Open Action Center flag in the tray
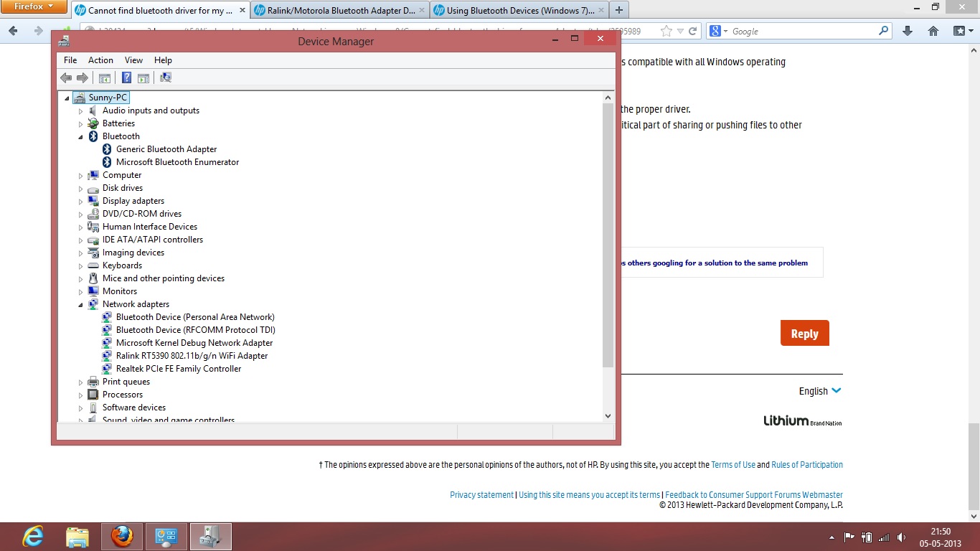Screen dimensions: 980x551 coord(849,537)
